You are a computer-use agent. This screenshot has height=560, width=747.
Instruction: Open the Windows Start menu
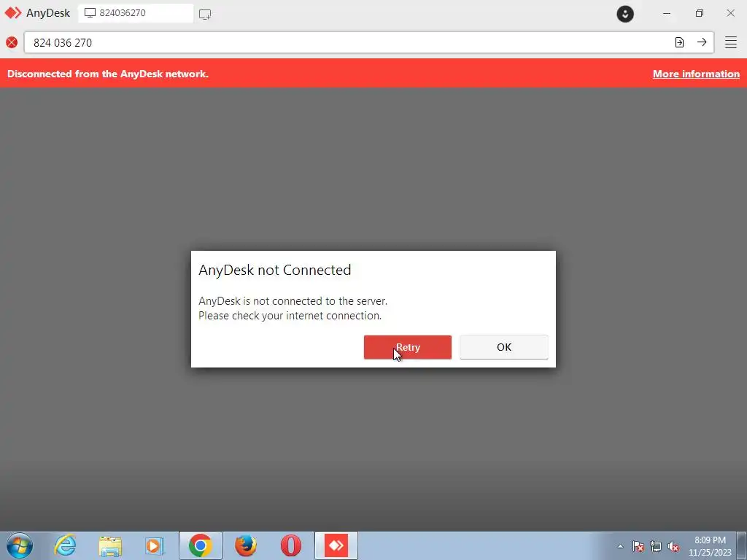(20, 545)
